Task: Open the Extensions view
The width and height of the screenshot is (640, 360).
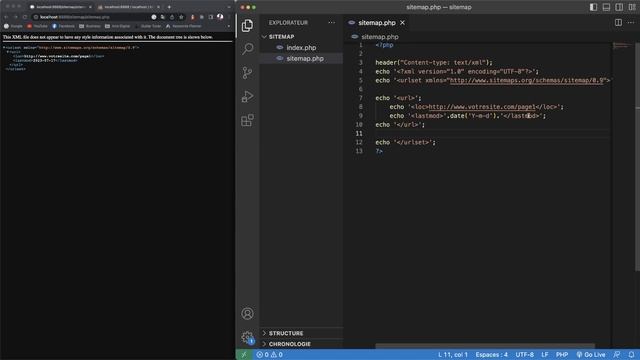Action: [x=247, y=120]
